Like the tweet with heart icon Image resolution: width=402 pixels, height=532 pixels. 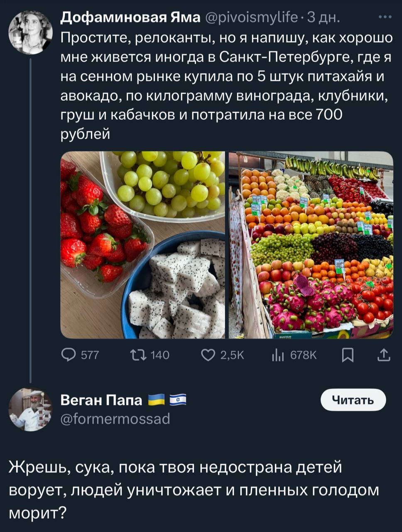pyautogui.click(x=208, y=355)
